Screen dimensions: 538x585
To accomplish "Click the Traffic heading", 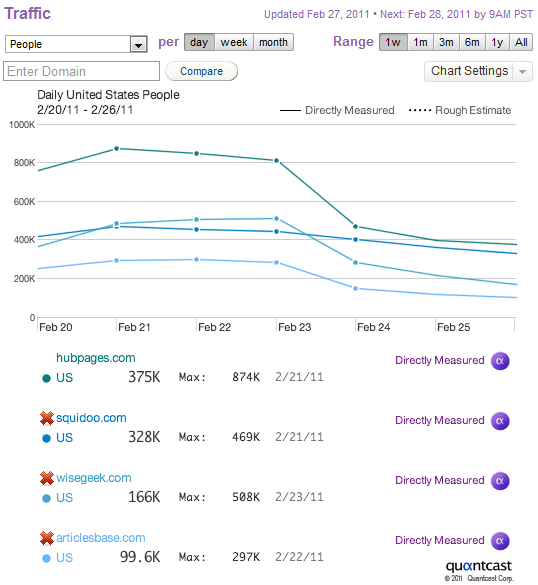I will tap(27, 13).
